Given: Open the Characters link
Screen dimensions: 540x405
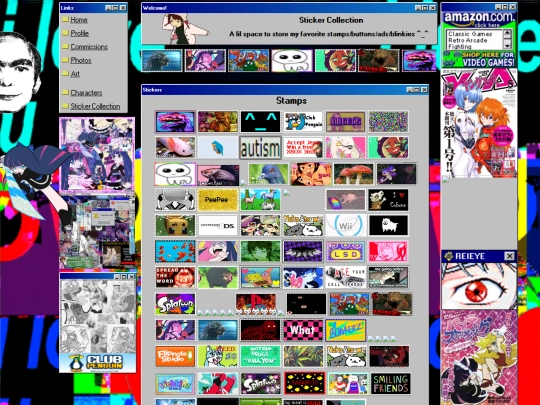Looking at the screenshot, I should (x=86, y=93).
